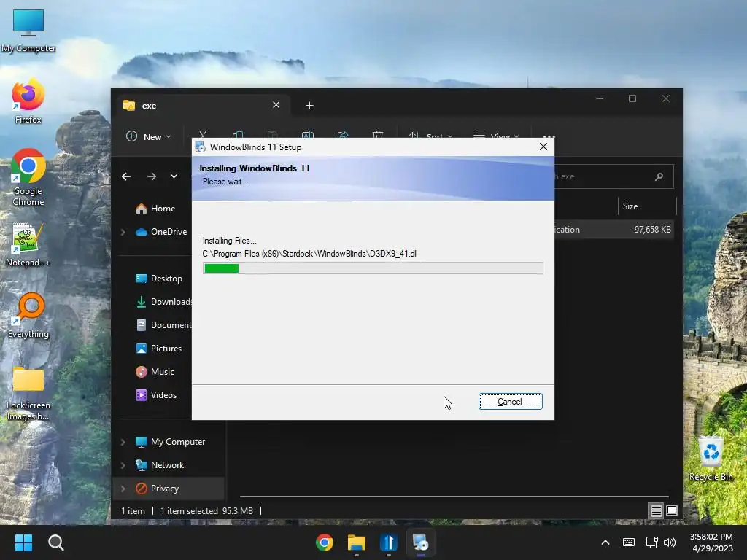Show hidden system tray icons
This screenshot has width=747, height=560.
pyautogui.click(x=605, y=542)
